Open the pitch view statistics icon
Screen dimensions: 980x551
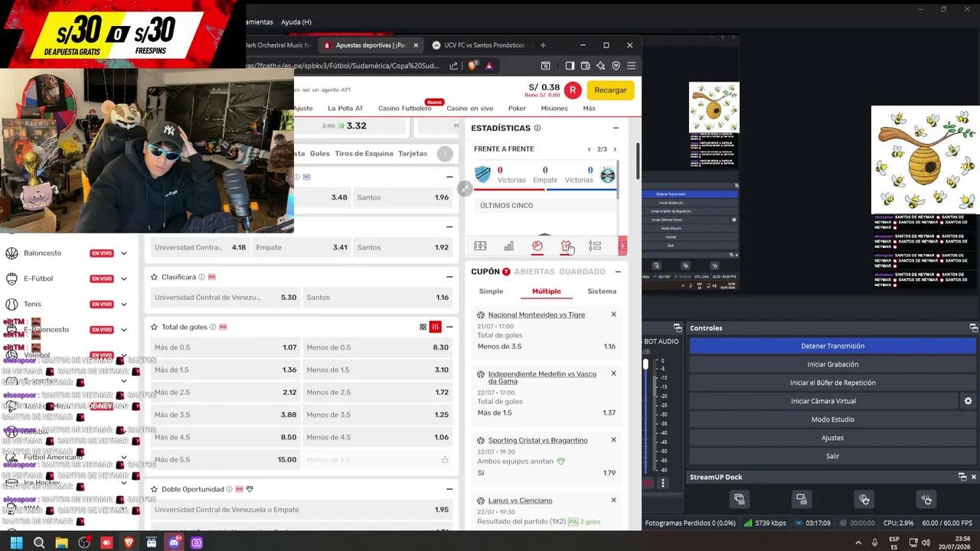point(480,246)
